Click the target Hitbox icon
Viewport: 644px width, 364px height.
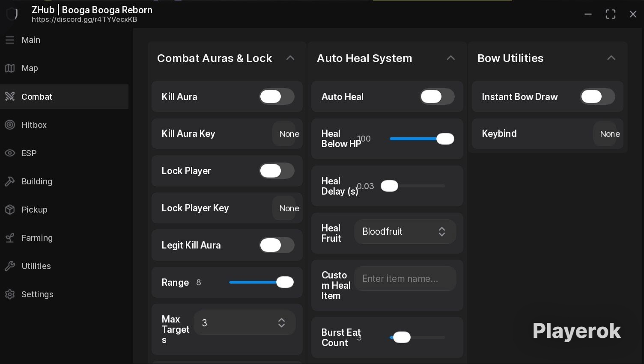[10, 125]
